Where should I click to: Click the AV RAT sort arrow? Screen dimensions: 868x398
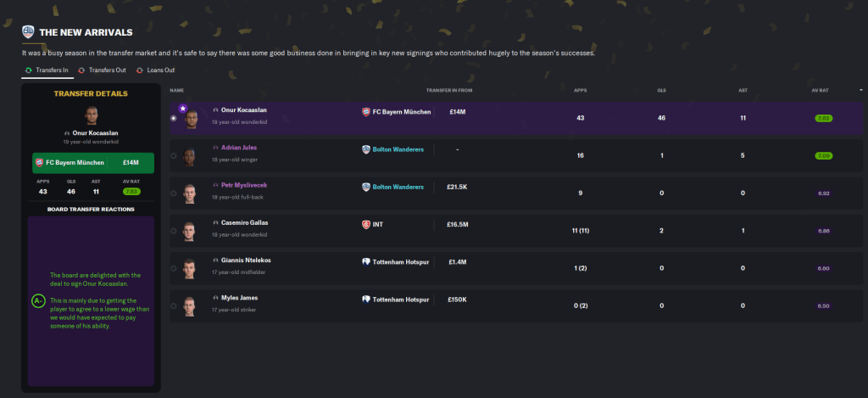[861, 90]
